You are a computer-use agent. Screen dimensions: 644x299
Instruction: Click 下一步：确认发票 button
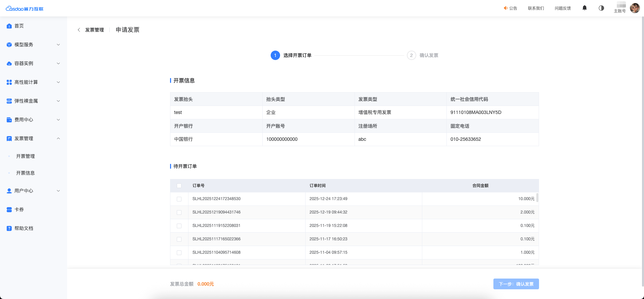click(x=516, y=284)
